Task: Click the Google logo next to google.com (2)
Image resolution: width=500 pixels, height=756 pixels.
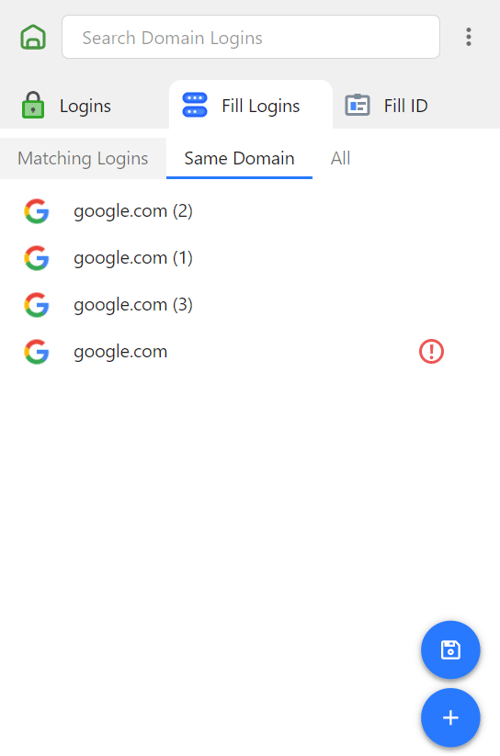Action: click(37, 211)
